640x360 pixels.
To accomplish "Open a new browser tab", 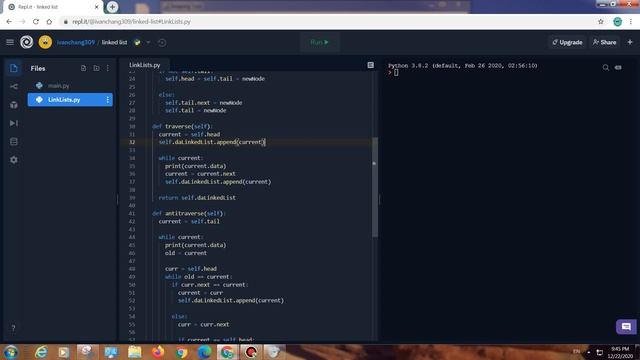I will [112, 7].
